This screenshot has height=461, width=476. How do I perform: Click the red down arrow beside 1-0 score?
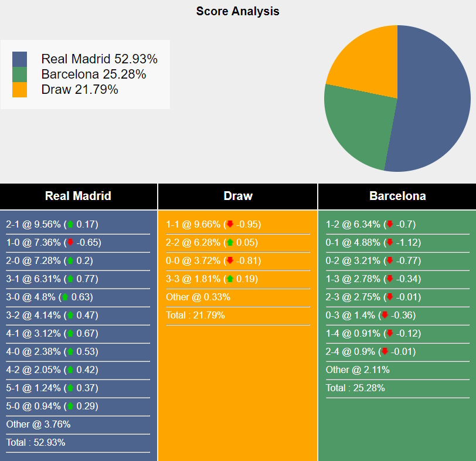[70, 242]
